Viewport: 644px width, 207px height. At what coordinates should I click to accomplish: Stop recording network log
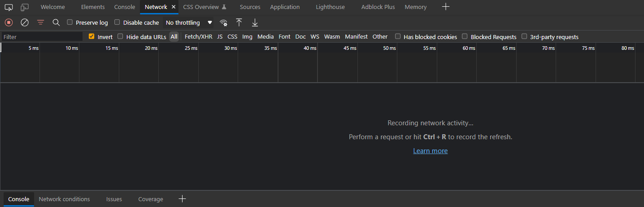click(x=9, y=22)
